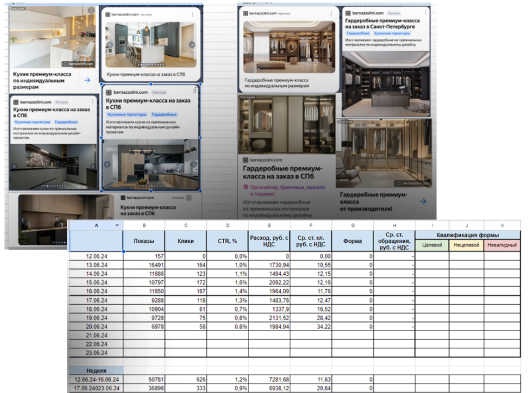Select date cell 13.06.24
The width and height of the screenshot is (528, 393).
[96, 265]
